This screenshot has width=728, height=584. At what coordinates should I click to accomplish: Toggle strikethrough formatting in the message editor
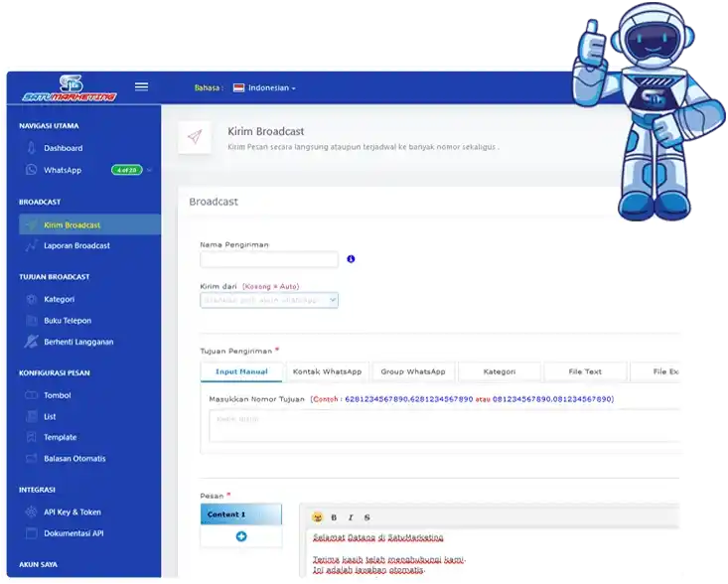(x=366, y=517)
